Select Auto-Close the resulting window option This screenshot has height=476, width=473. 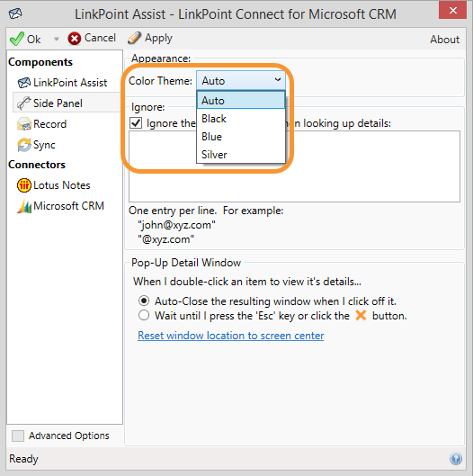pos(144,301)
